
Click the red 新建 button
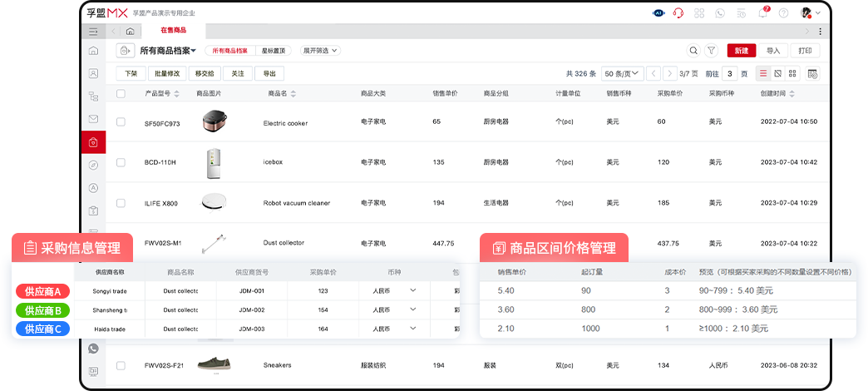(741, 51)
